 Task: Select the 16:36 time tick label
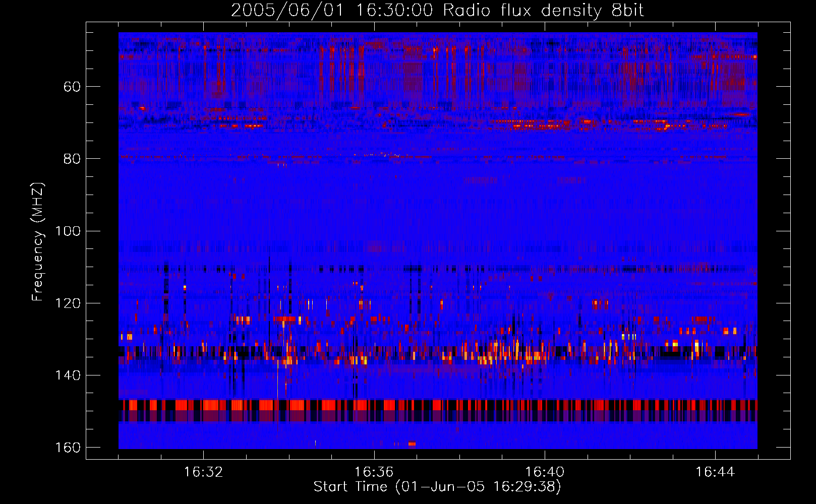tap(374, 472)
